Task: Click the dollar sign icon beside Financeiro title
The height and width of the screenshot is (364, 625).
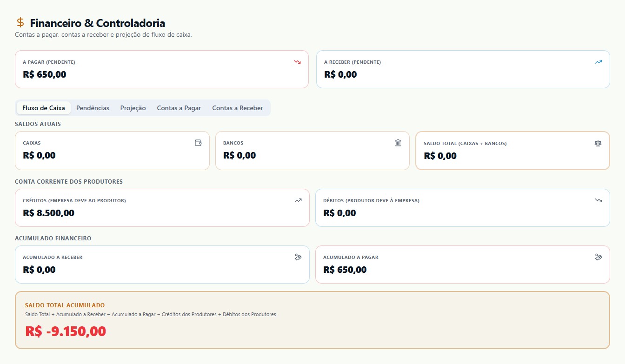Action: pyautogui.click(x=20, y=23)
